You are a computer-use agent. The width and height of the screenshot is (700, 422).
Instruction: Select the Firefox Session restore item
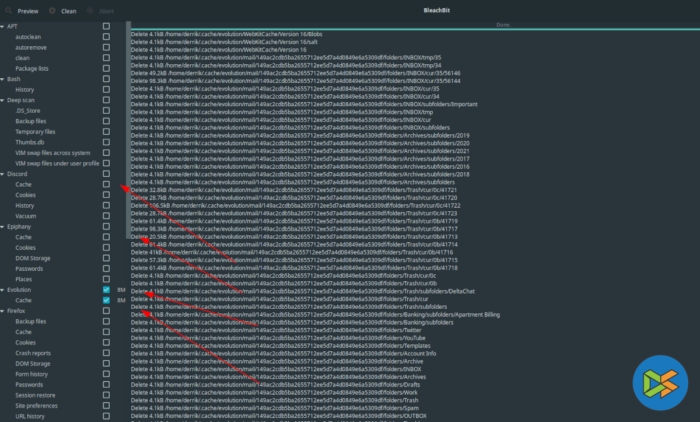[35, 395]
